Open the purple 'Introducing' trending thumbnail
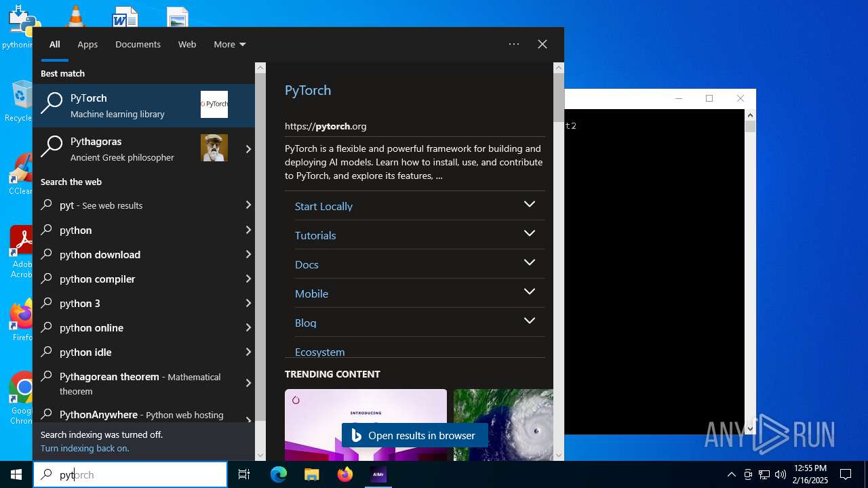868x488 pixels. pos(366,425)
